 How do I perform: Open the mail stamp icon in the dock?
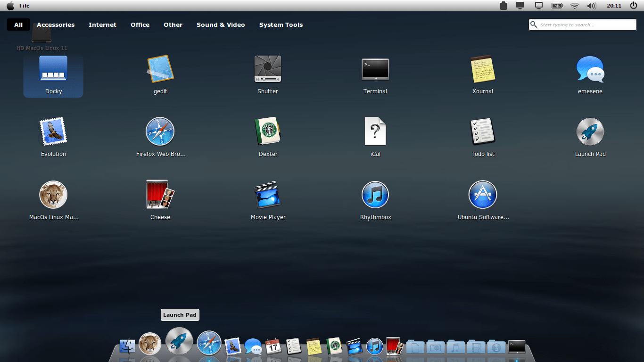(x=233, y=346)
